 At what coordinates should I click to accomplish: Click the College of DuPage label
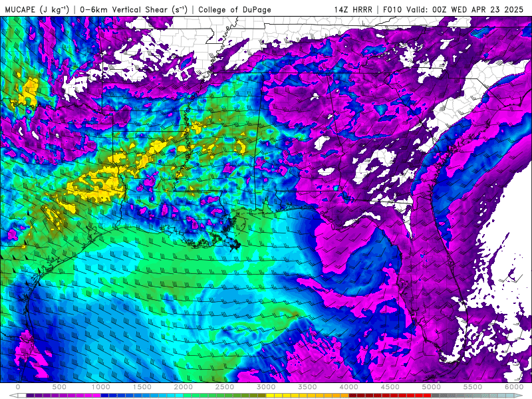235,9
